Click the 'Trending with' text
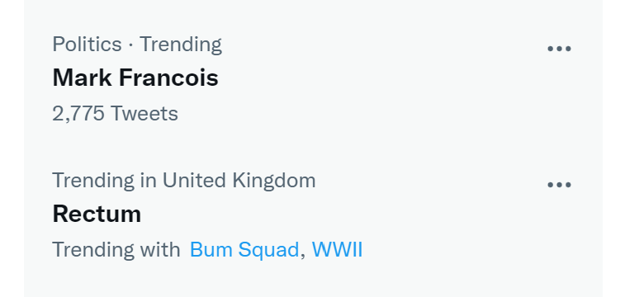 (x=116, y=249)
